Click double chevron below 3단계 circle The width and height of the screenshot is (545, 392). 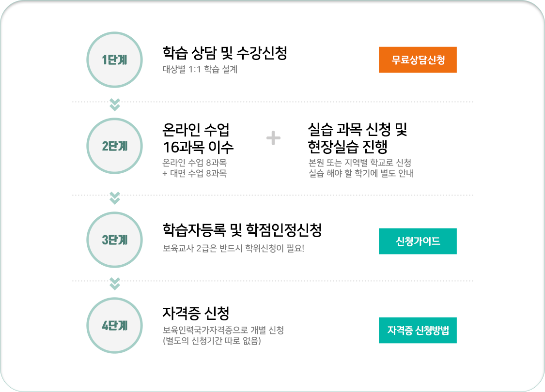click(115, 283)
